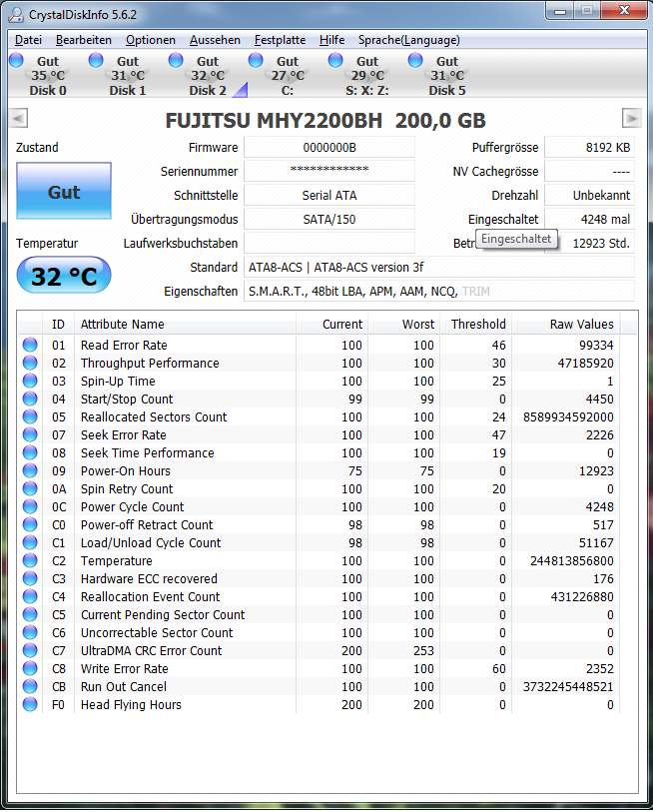Go to next disk with right arrow
653x812 pixels.
(632, 119)
